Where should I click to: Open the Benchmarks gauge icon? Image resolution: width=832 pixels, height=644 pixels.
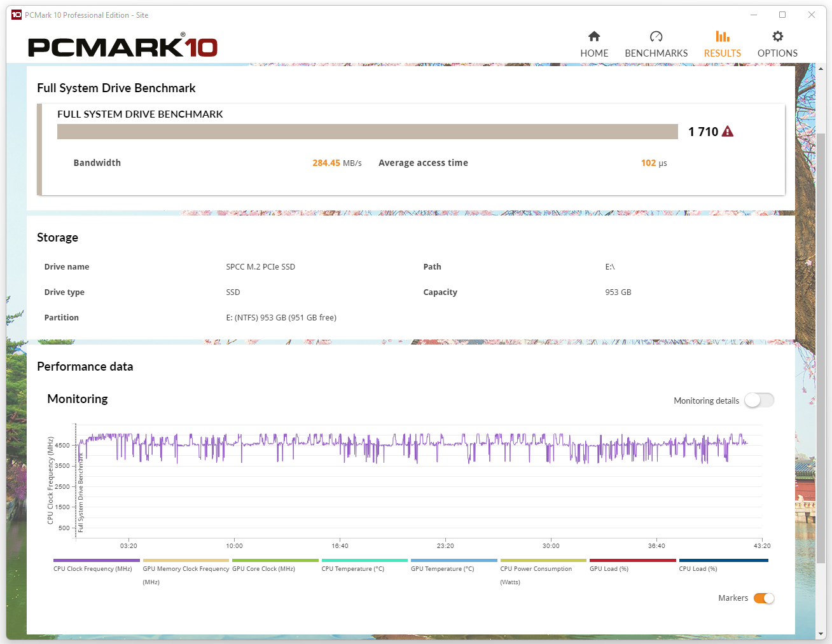(656, 36)
